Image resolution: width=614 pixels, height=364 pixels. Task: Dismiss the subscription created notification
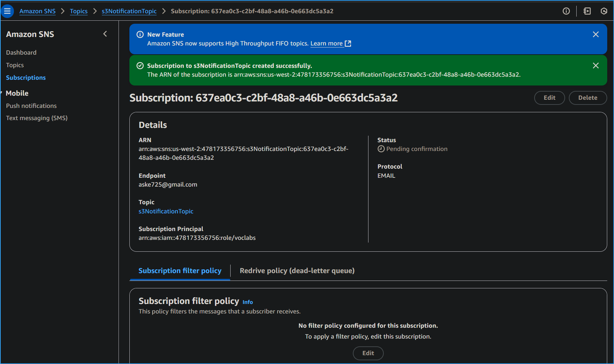tap(596, 65)
